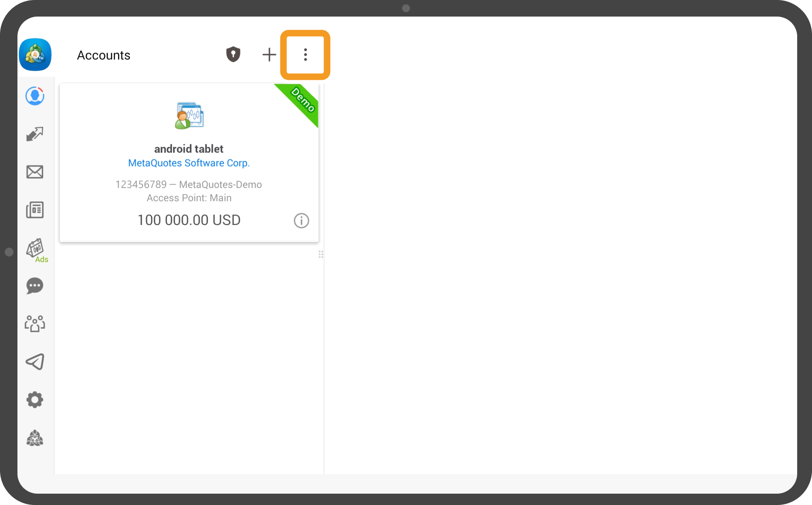Tap the MetaTrader 5 app logo
Viewport: 812px width, 505px height.
(x=35, y=55)
